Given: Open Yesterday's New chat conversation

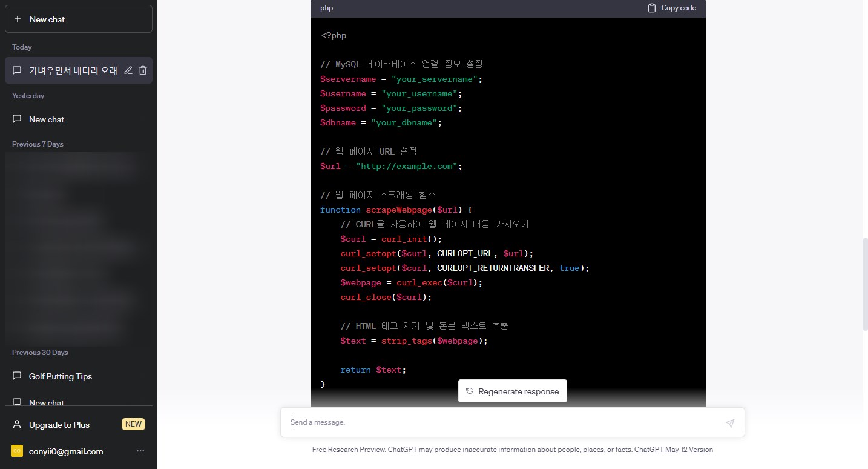Looking at the screenshot, I should [79, 119].
